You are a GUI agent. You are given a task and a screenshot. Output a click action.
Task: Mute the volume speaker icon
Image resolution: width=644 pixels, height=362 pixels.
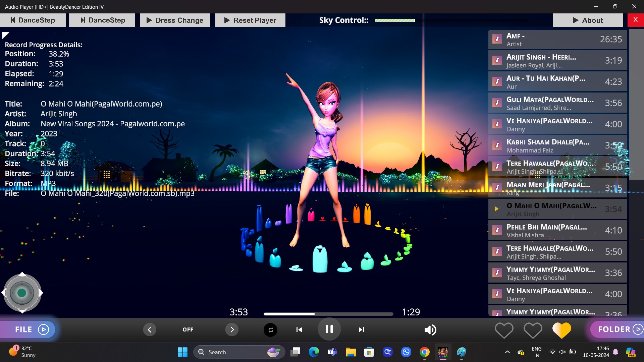[x=430, y=330]
